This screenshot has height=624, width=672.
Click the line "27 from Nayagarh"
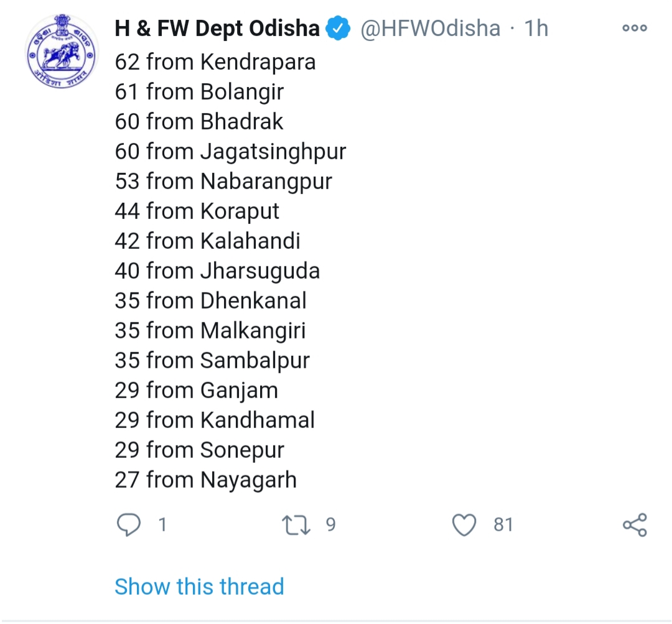point(206,480)
